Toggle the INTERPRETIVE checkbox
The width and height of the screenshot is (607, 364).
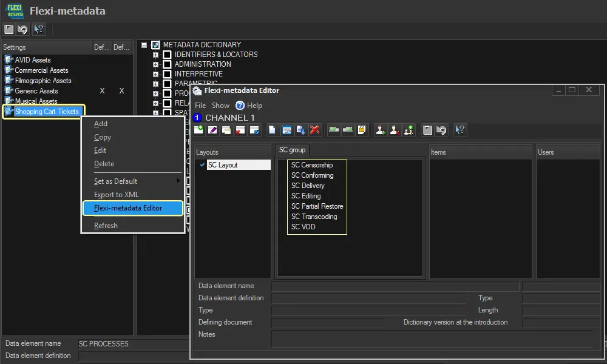click(167, 74)
